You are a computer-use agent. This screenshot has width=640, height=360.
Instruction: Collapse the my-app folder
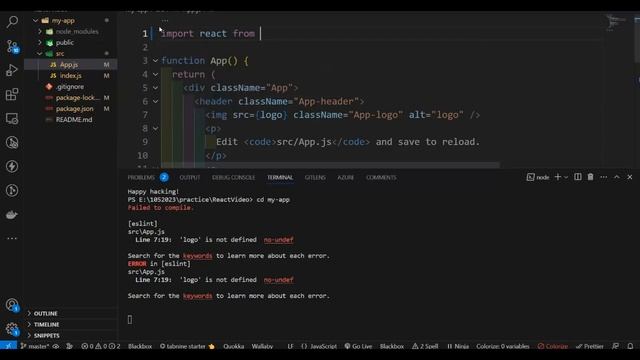pyautogui.click(x=36, y=20)
